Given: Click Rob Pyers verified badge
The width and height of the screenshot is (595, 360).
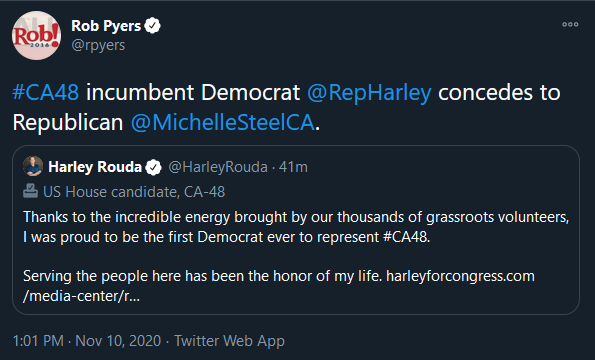Looking at the screenshot, I should click(153, 26).
